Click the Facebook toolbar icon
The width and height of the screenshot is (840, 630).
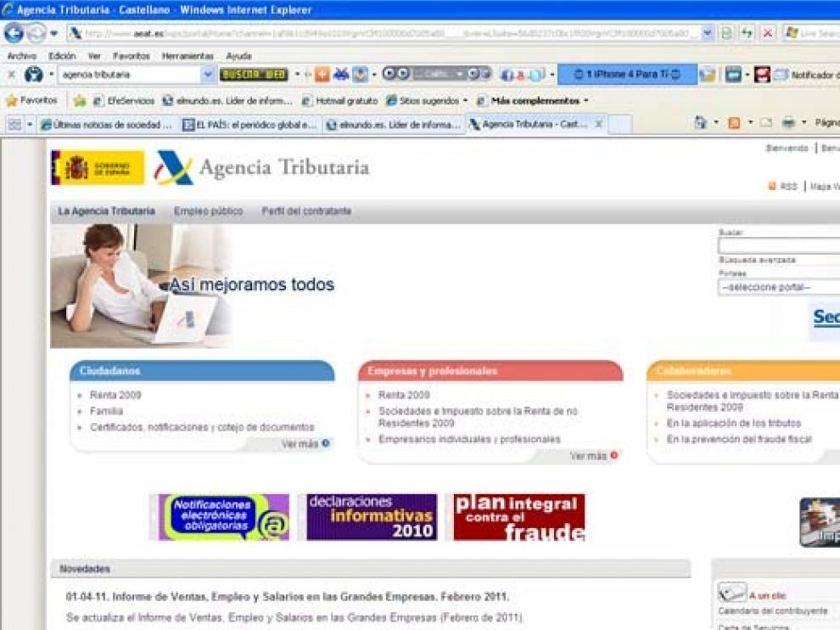pyautogui.click(x=507, y=75)
